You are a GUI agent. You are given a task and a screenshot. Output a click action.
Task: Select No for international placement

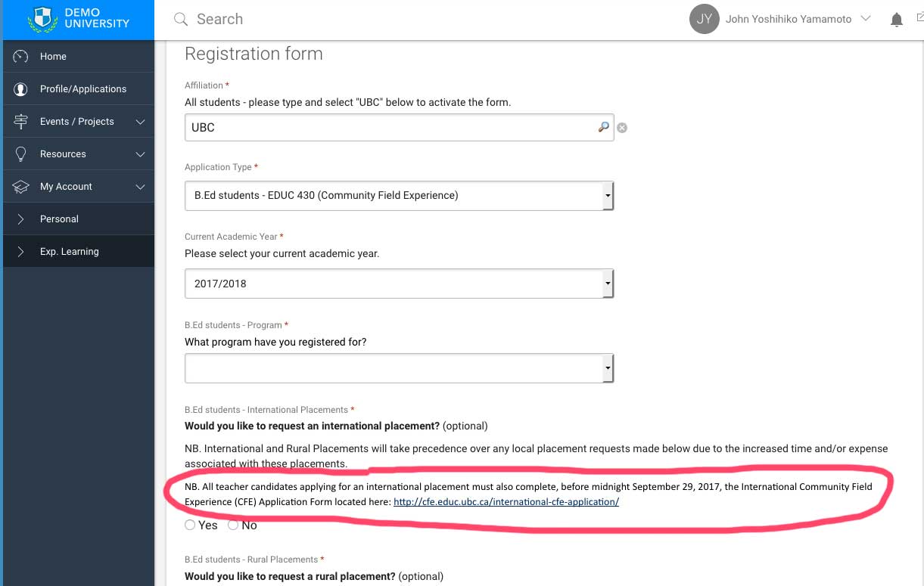point(233,525)
